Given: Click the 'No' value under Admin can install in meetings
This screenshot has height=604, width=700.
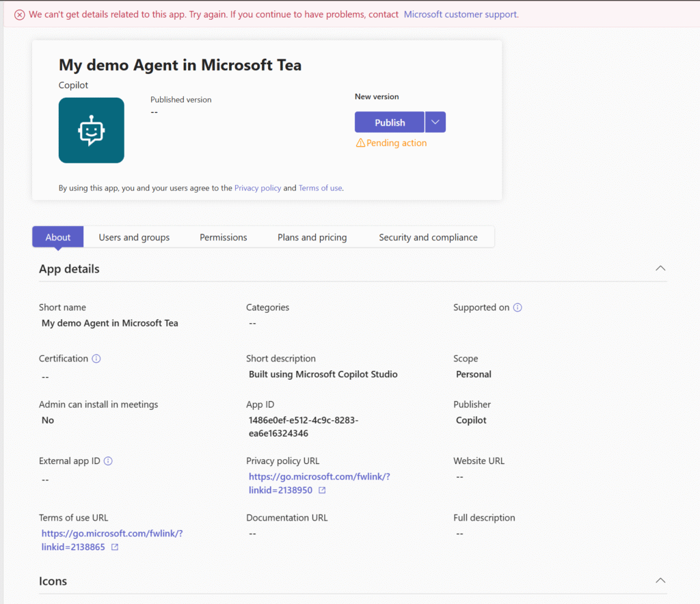Looking at the screenshot, I should pos(48,420).
